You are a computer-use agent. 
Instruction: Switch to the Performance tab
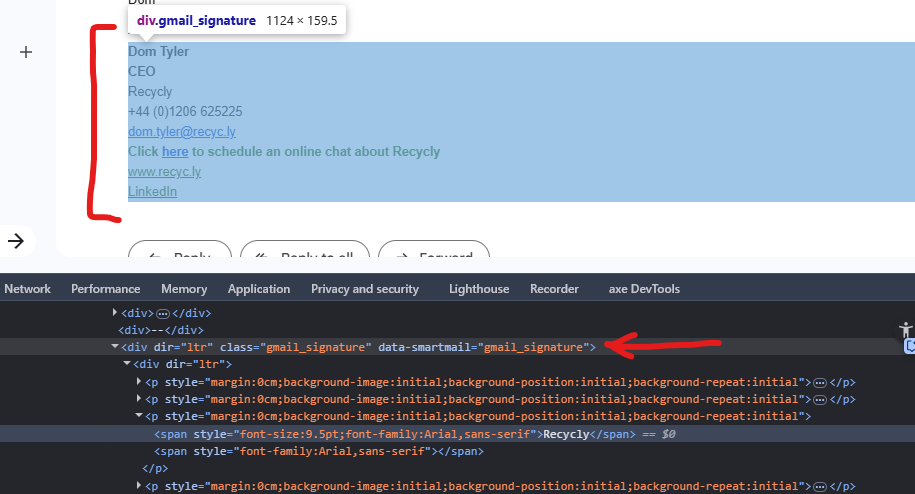point(106,289)
